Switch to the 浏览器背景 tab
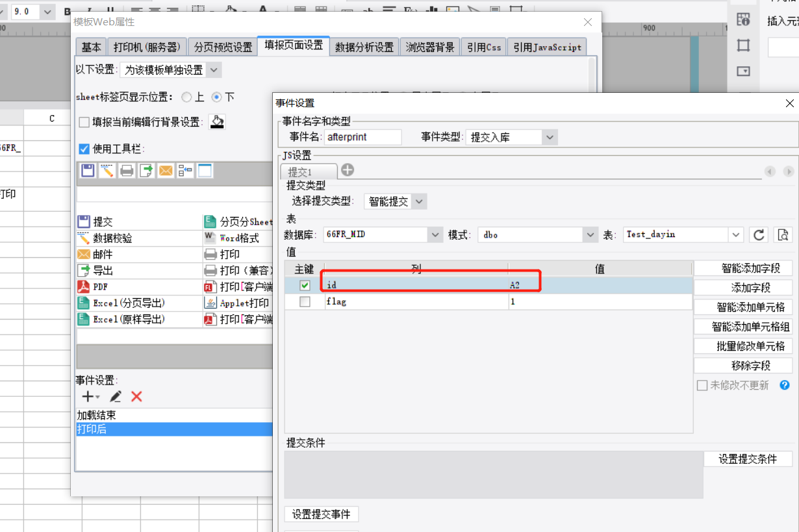The width and height of the screenshot is (799, 532). pos(430,47)
